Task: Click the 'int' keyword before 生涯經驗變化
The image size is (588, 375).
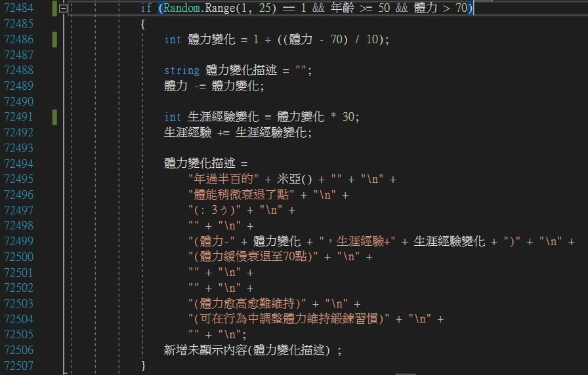Action: pyautogui.click(x=173, y=117)
